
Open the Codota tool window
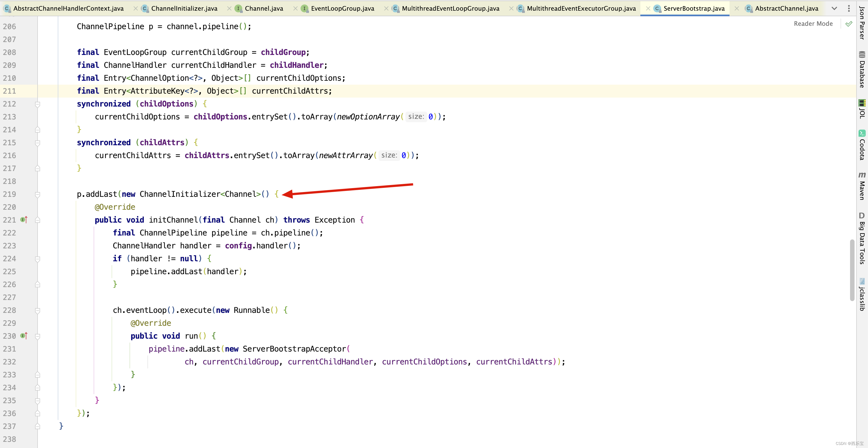pos(862,145)
